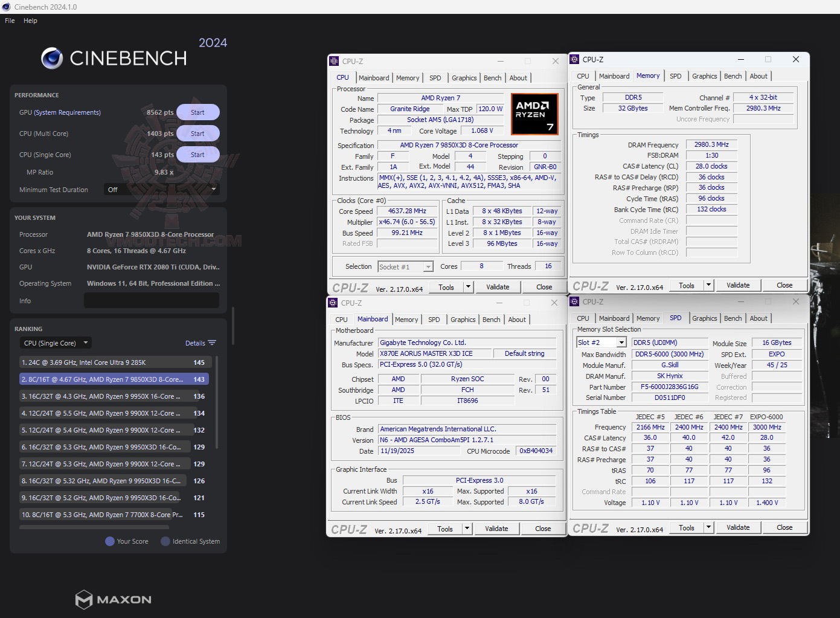The height and width of the screenshot is (618, 840).
Task: Click the ranking list vertical scrollbar
Action: tap(216, 402)
